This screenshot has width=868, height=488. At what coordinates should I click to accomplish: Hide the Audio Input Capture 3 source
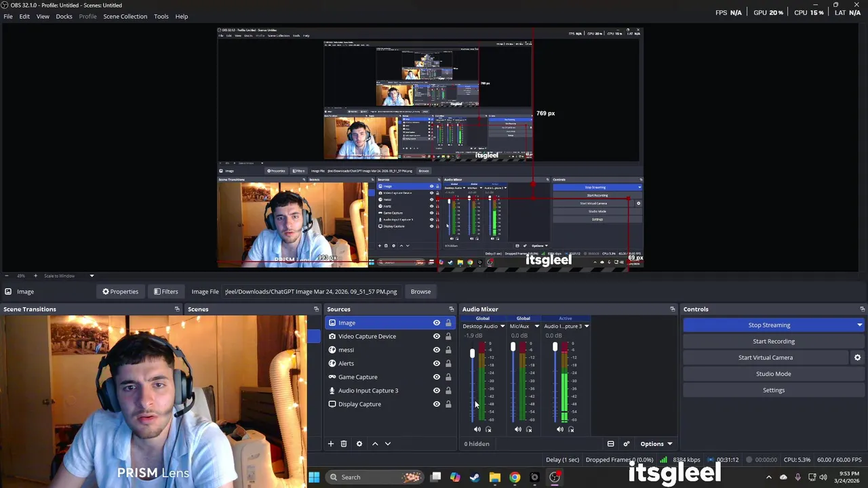[x=437, y=390]
